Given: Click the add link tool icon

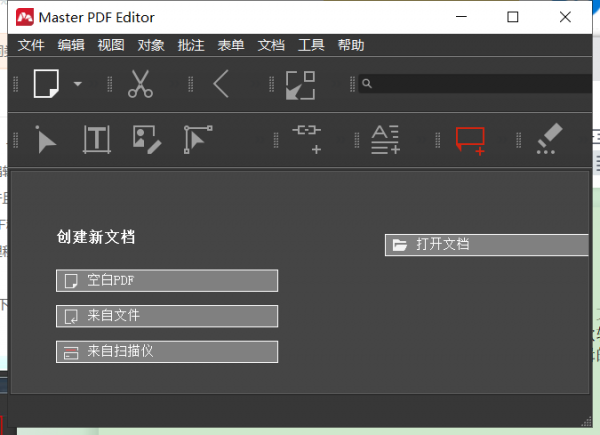Looking at the screenshot, I should tap(307, 139).
